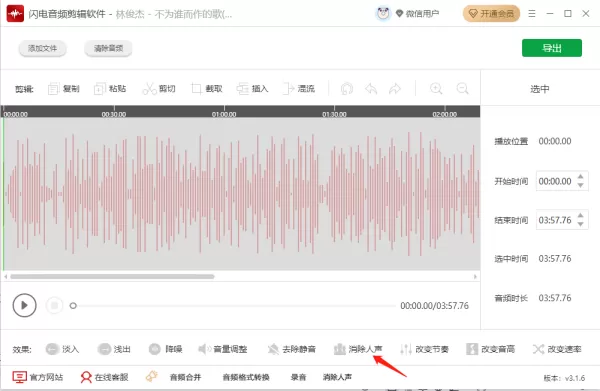The width and height of the screenshot is (600, 391).
Task: Click the 播放位置 00:00.00 value
Action: (555, 141)
